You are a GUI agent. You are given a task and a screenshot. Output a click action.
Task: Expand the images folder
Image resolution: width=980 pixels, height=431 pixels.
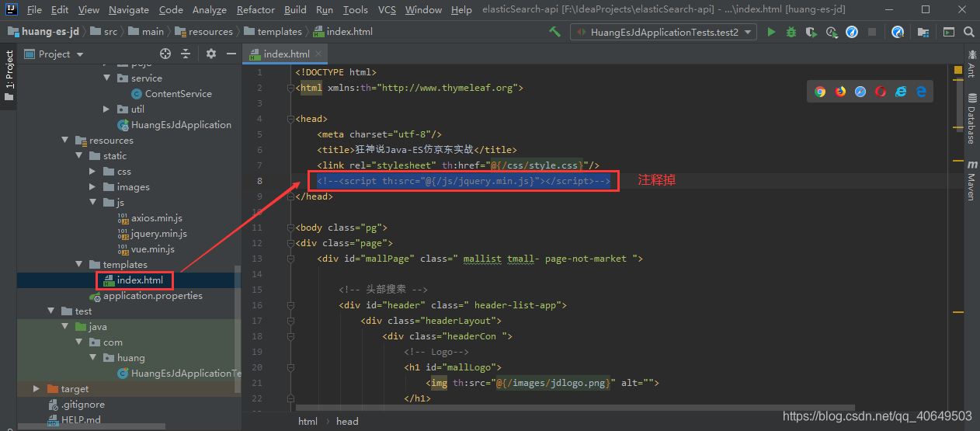pyautogui.click(x=93, y=187)
